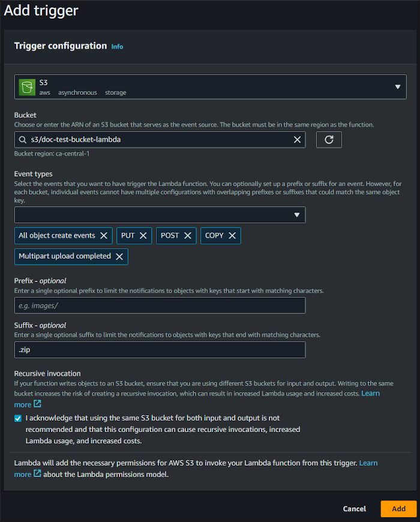The height and width of the screenshot is (522, 420).
Task: Click into the Prefix input field
Action: click(x=160, y=305)
